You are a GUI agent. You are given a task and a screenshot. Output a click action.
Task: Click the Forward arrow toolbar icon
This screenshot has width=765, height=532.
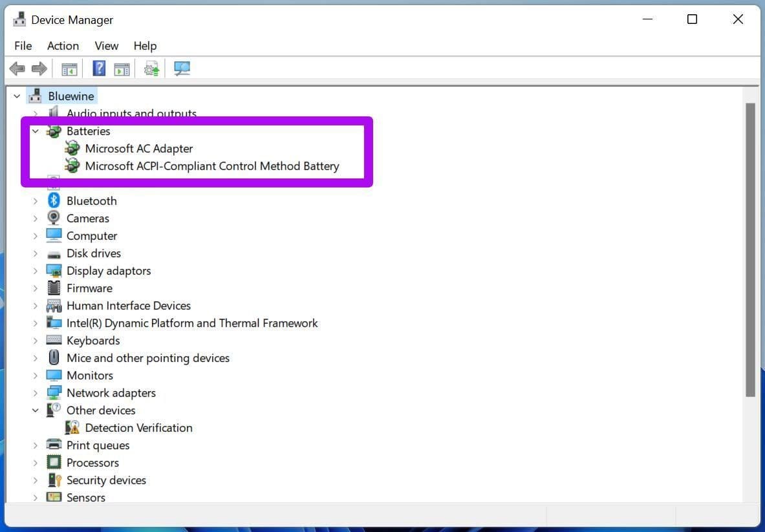tap(39, 69)
